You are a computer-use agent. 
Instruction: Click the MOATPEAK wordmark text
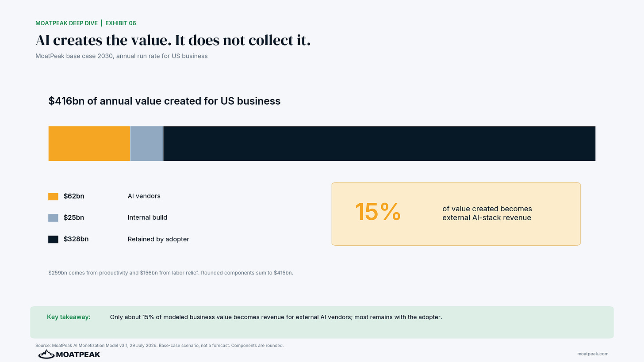[x=78, y=354]
